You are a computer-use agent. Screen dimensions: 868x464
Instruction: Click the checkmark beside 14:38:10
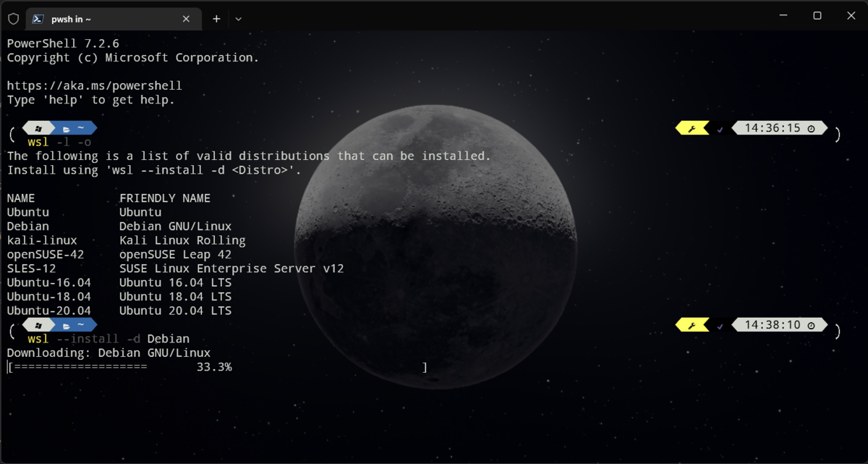720,326
